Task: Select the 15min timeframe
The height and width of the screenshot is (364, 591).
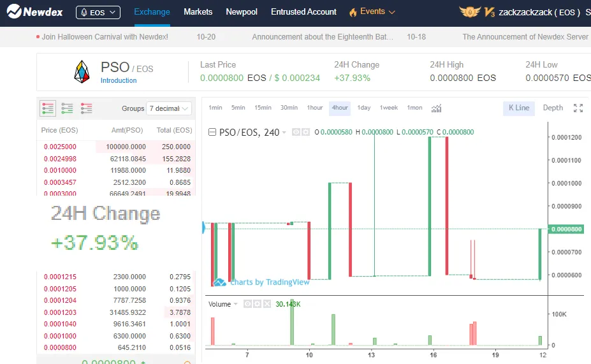Action: pos(263,108)
